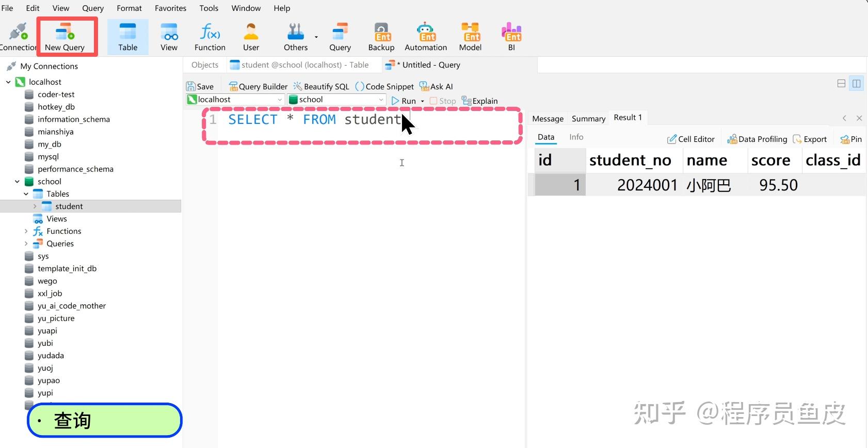Click the horizontal split layout icon
The image size is (868, 448).
pos(841,84)
